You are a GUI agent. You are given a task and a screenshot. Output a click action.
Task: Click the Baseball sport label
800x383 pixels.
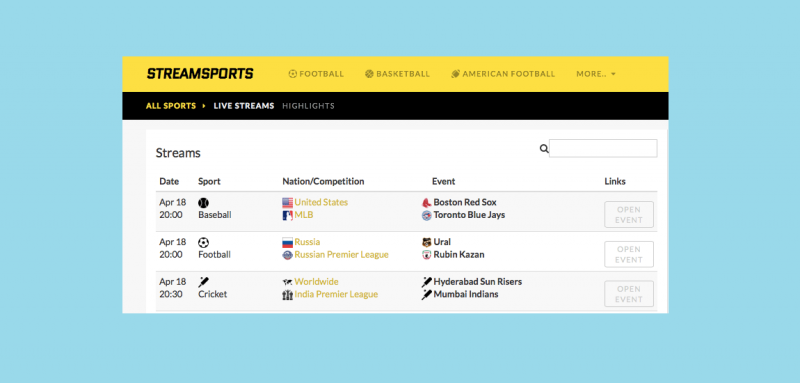tap(215, 215)
